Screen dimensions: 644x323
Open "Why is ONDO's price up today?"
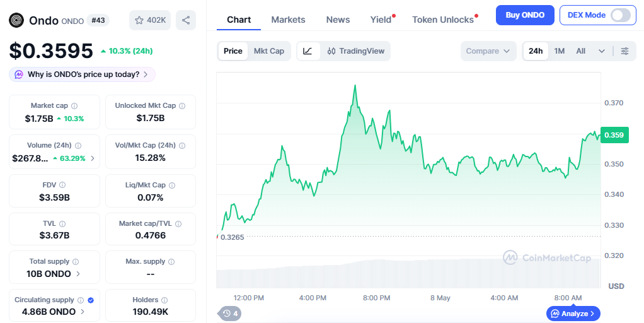click(82, 74)
